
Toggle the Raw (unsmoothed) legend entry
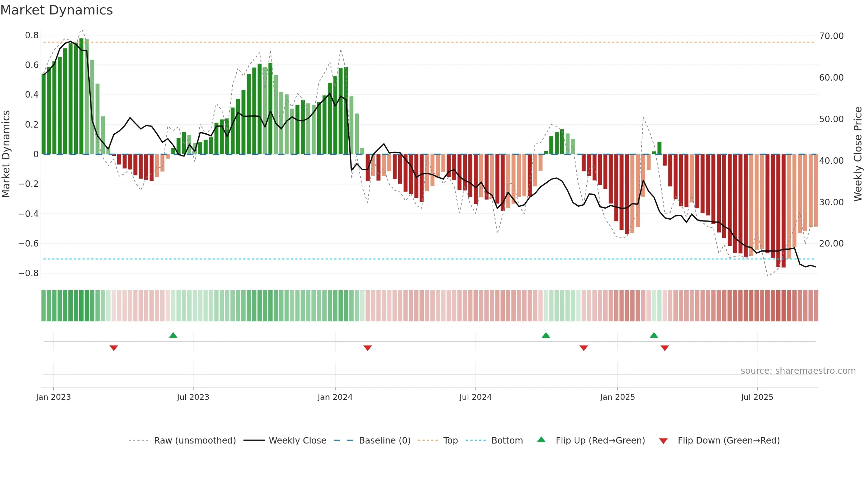tap(182, 440)
